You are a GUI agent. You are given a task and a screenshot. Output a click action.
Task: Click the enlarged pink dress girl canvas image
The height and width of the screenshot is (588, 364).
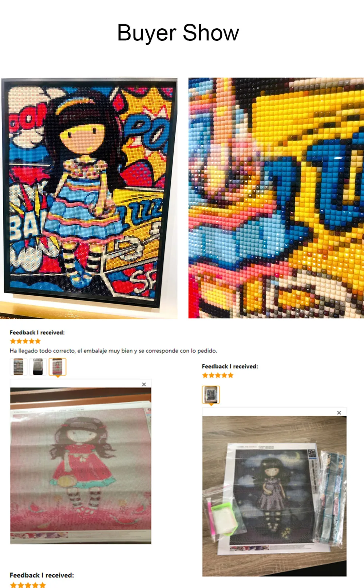[x=81, y=466]
